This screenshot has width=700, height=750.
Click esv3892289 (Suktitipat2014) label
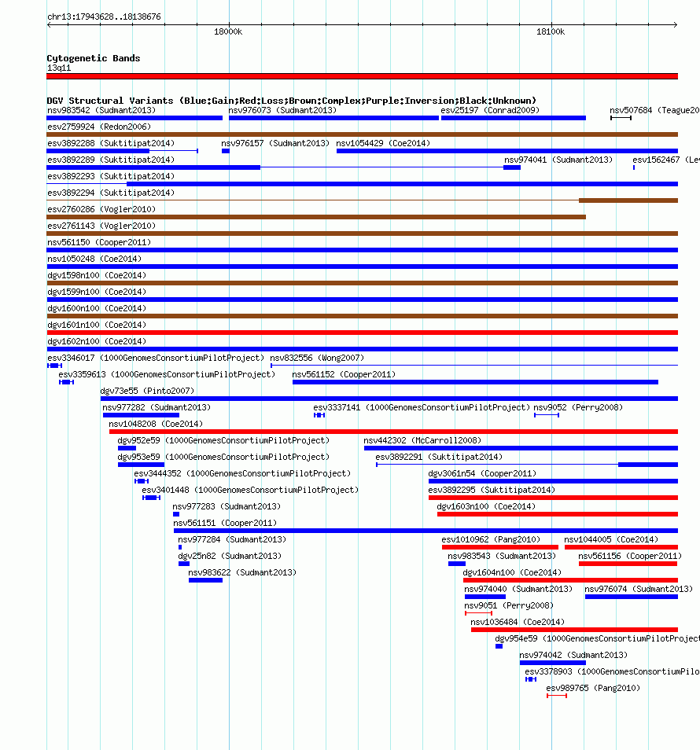coord(111,160)
